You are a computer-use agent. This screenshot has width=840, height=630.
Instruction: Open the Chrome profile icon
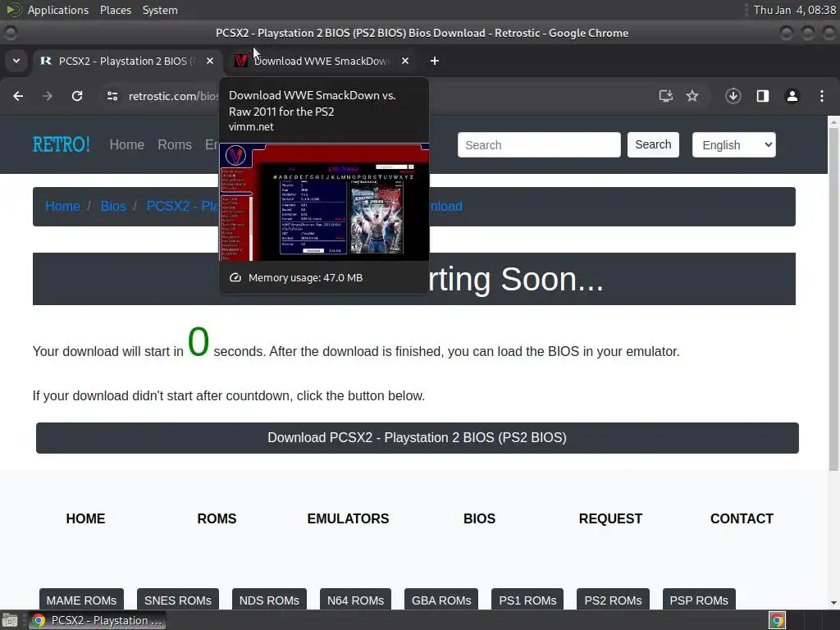point(792,96)
